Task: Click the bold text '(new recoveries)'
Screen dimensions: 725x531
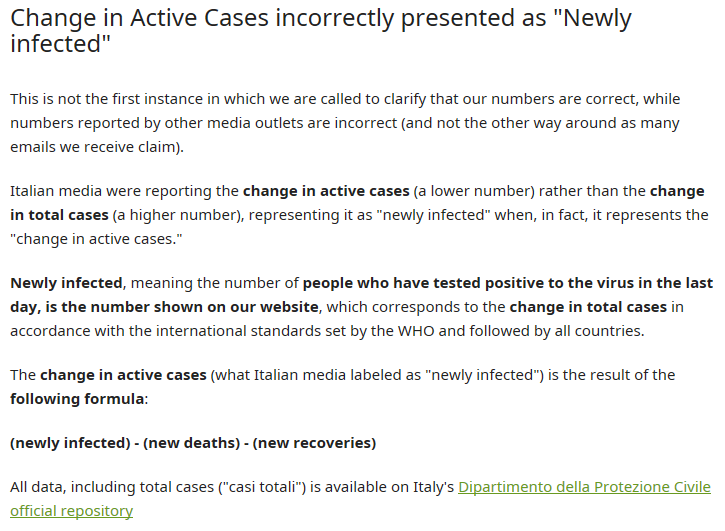Action: pos(314,443)
